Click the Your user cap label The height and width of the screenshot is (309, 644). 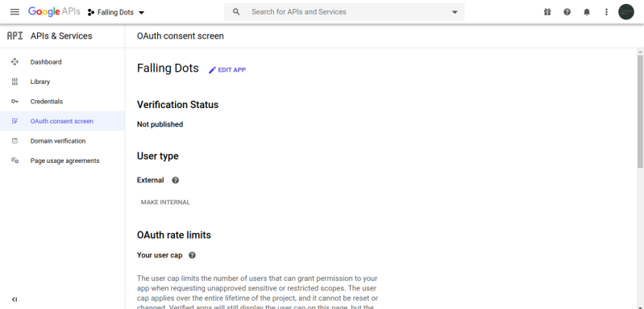pyautogui.click(x=160, y=255)
